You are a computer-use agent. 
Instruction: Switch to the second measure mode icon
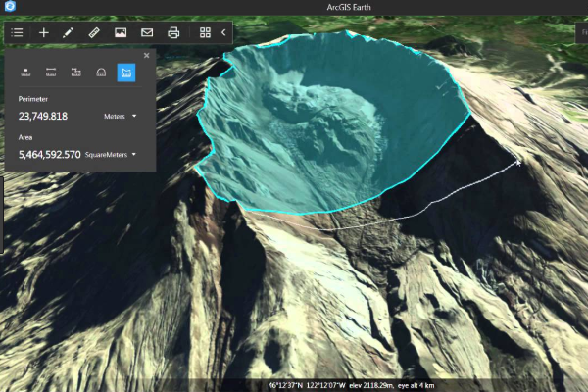pyautogui.click(x=50, y=73)
